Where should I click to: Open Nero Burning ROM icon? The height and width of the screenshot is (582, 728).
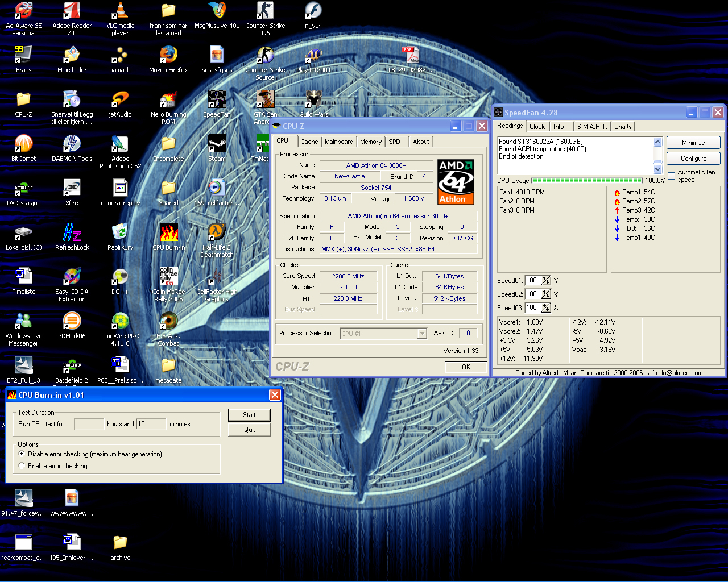[168, 108]
